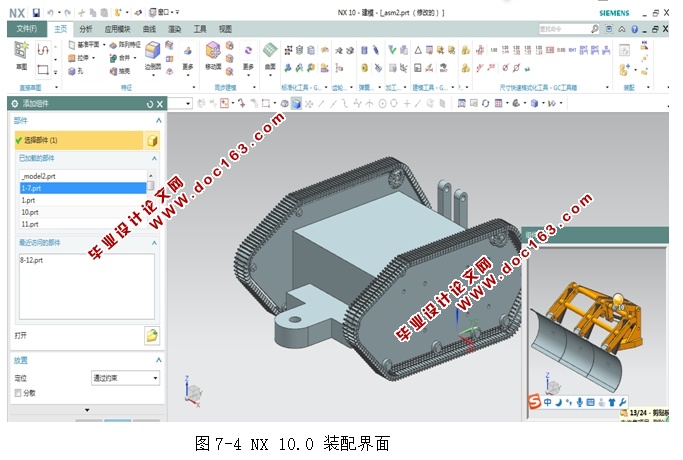Open the 窗口 (Window) switcher menu
The width and height of the screenshot is (683, 460).
pyautogui.click(x=164, y=12)
